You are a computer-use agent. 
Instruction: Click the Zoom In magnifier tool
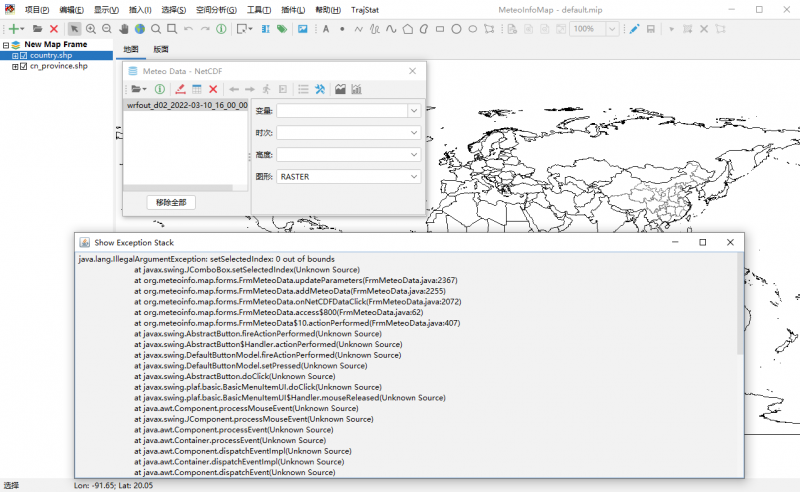[x=91, y=29]
